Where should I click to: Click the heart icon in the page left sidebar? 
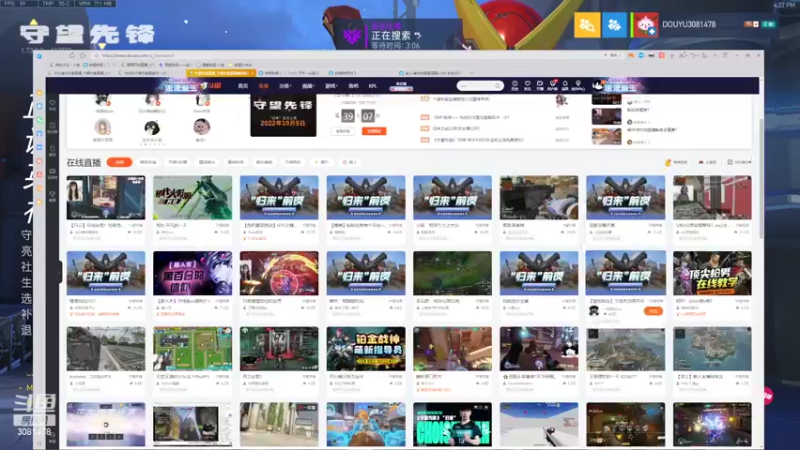click(x=53, y=105)
